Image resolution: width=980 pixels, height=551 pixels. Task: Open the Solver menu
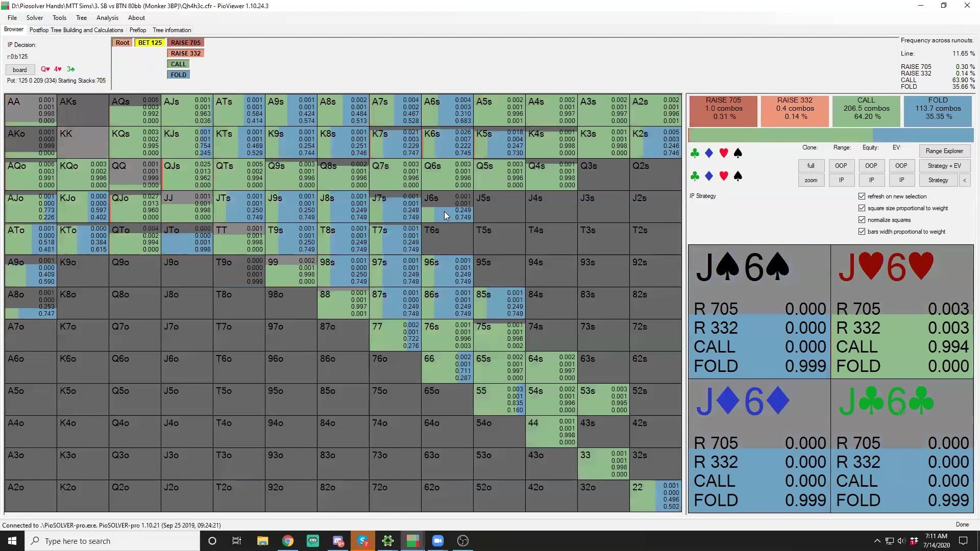click(35, 18)
